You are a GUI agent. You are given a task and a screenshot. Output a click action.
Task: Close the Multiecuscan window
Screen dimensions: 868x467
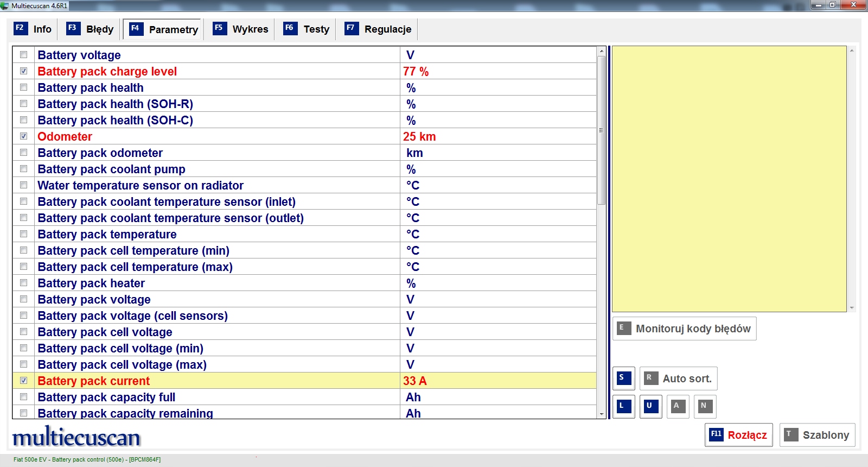coord(854,5)
